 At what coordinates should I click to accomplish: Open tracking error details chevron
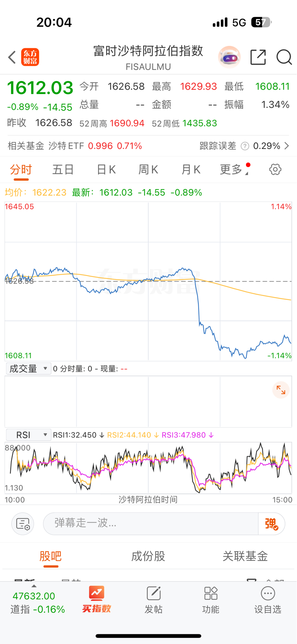point(287,146)
